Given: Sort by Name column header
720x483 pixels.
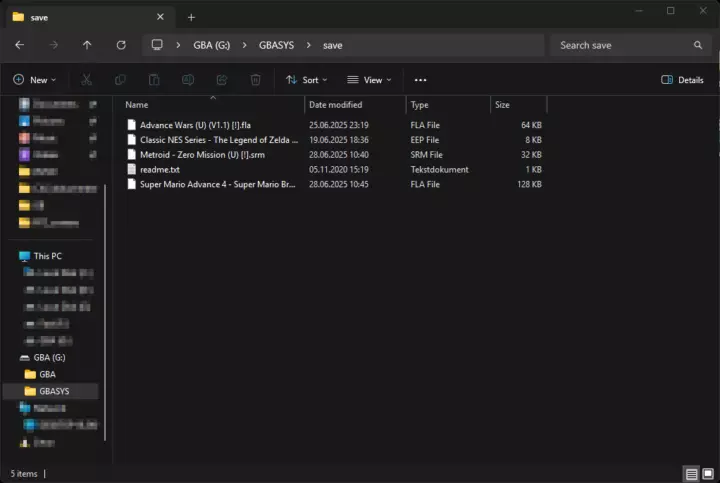Looking at the screenshot, I should tap(213, 105).
